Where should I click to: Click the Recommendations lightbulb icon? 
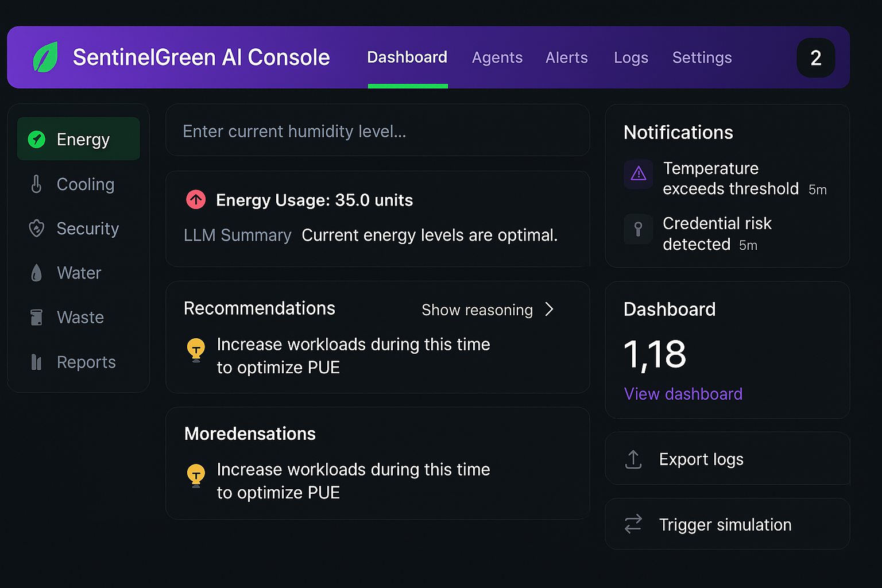[x=196, y=349]
